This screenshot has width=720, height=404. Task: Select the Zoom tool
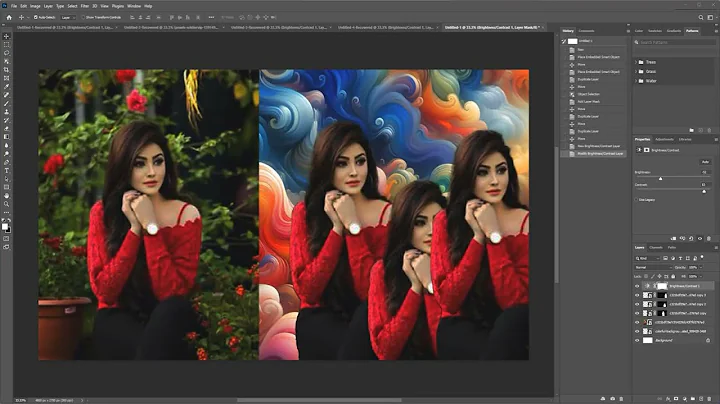(x=6, y=204)
